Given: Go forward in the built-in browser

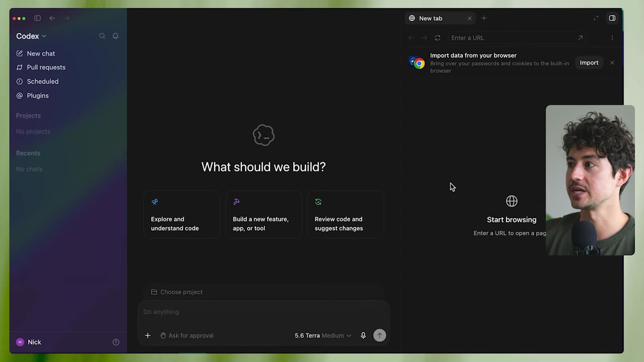Looking at the screenshot, I should [x=424, y=38].
